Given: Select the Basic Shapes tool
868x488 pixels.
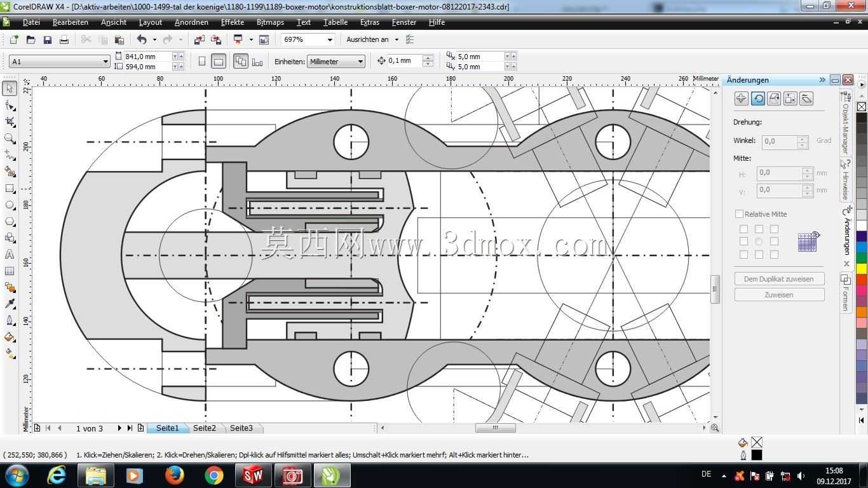Looking at the screenshot, I should tap(10, 238).
